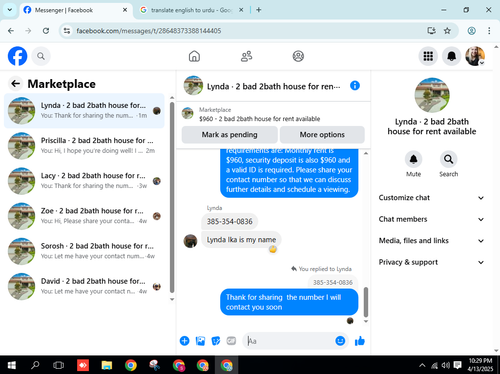
Task: Send a thumbs up like
Action: pos(360,341)
